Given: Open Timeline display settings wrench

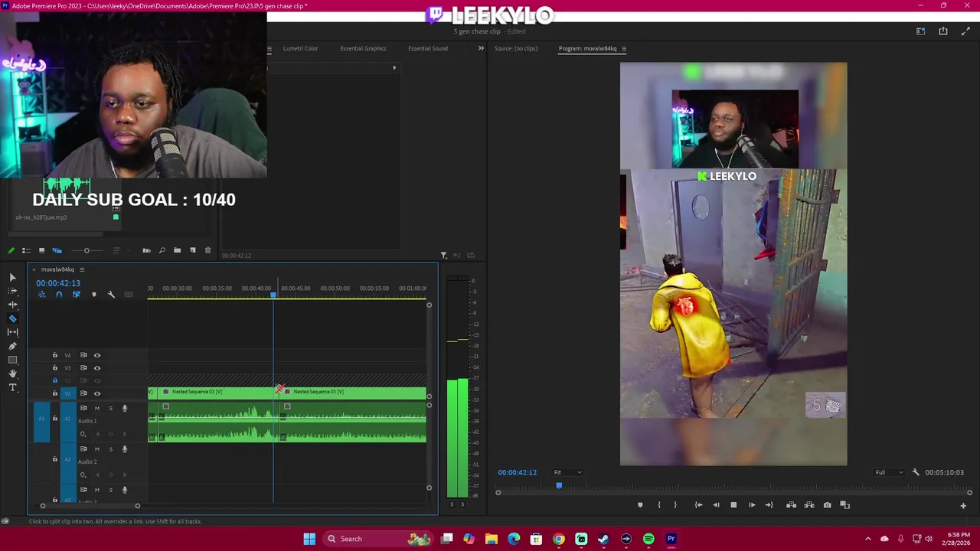Looking at the screenshot, I should coord(111,295).
